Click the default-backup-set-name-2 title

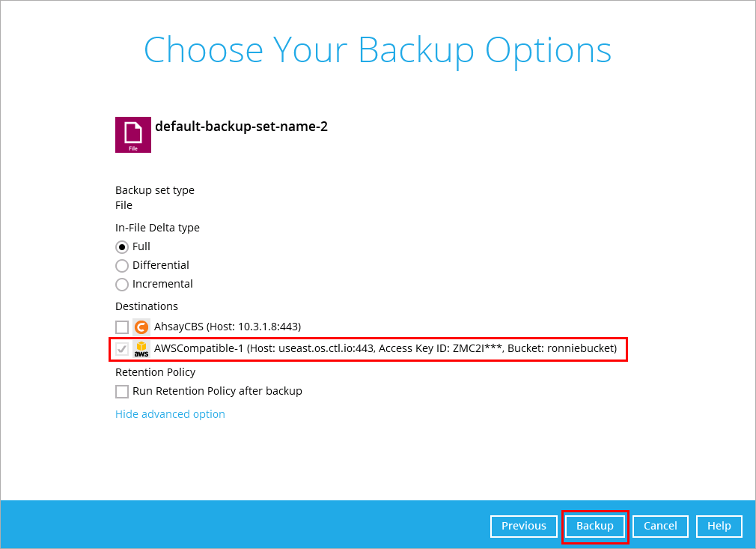click(x=241, y=127)
